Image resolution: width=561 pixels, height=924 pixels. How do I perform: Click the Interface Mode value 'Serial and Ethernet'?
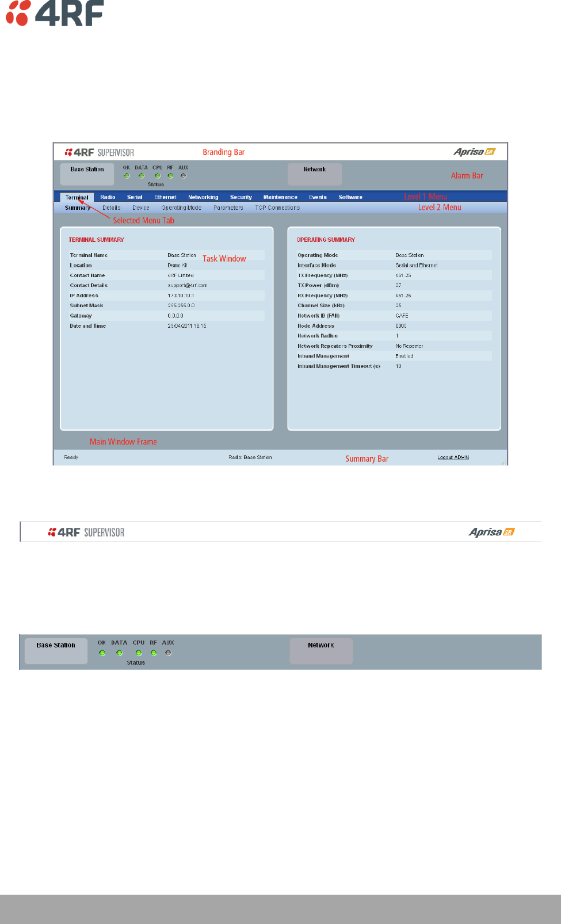[417, 266]
